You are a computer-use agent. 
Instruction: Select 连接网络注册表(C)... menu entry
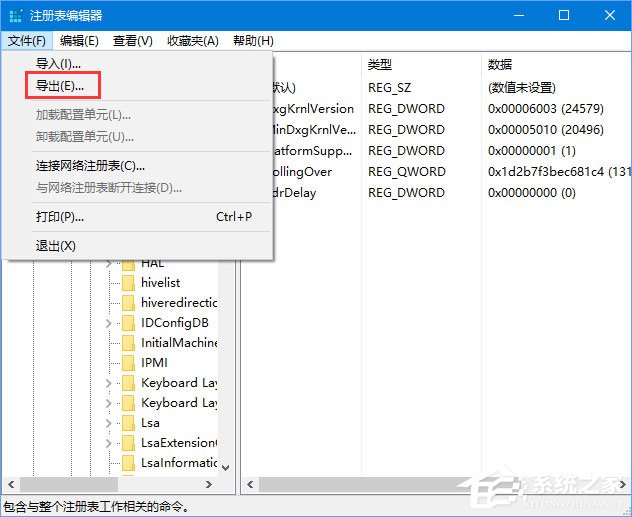coord(90,166)
